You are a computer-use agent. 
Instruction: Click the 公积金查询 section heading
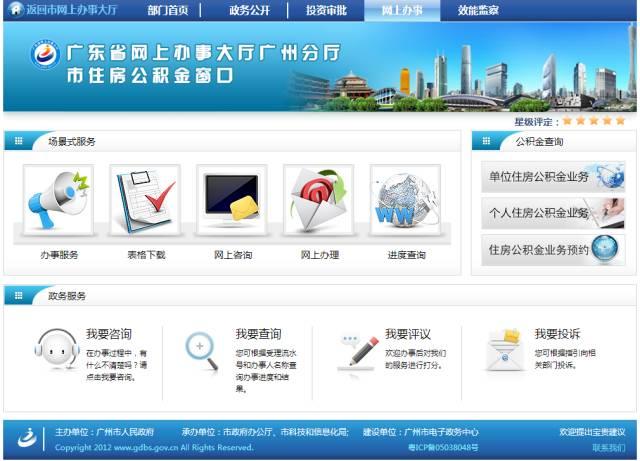pos(540,142)
